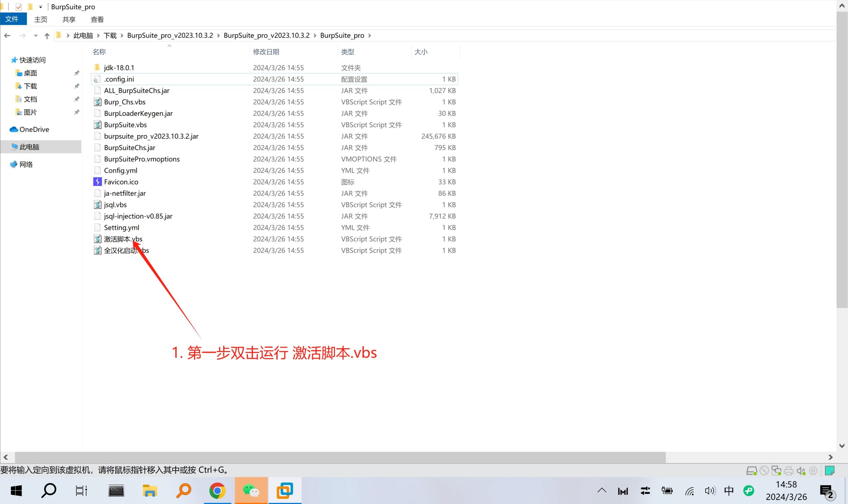Show hidden tray icons chevron
Viewport: 848px width, 504px height.
tap(602, 490)
